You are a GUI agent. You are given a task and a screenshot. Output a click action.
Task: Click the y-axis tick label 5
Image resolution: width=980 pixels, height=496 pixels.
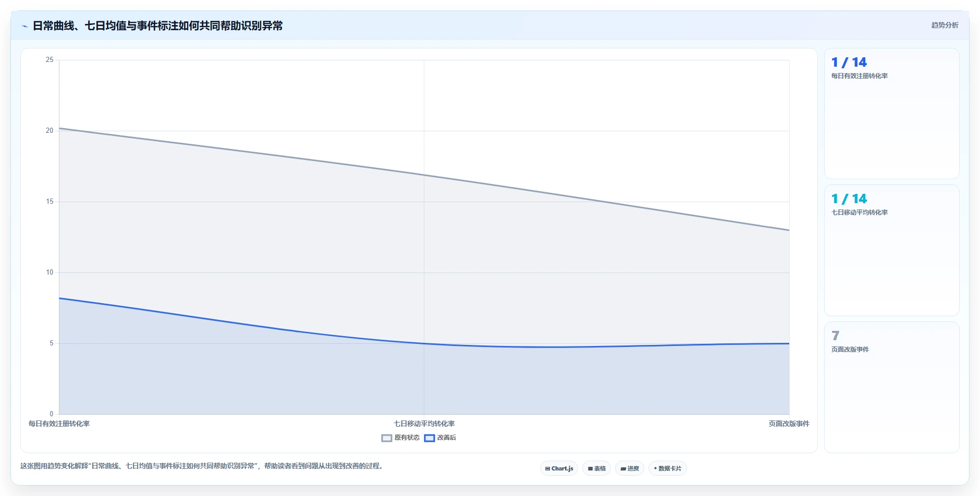coord(52,343)
